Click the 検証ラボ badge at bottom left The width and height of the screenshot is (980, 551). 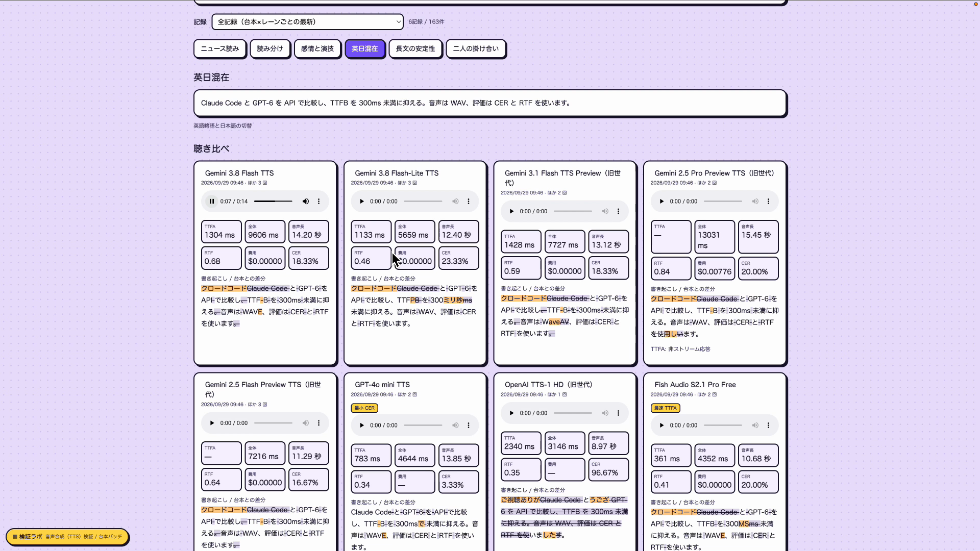point(67,537)
